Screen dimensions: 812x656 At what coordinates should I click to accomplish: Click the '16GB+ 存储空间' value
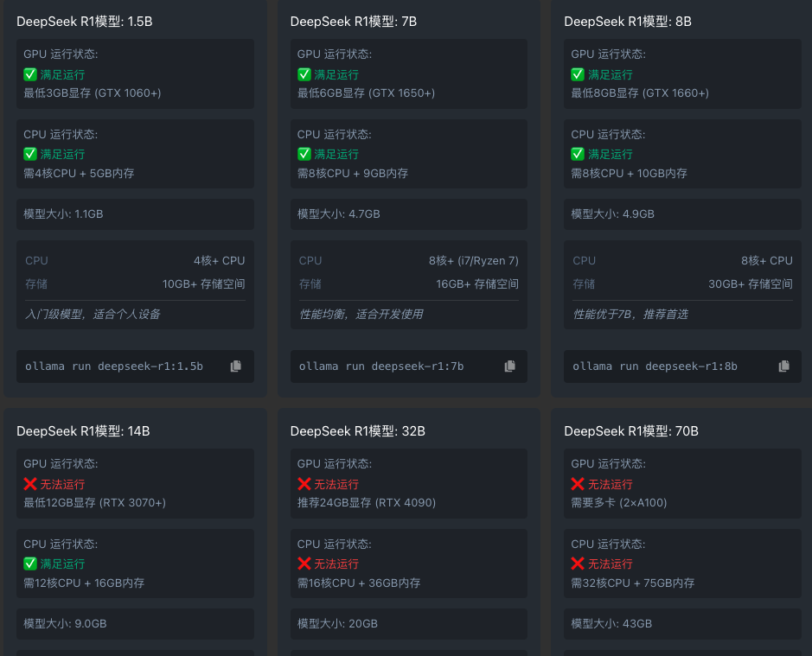[477, 284]
